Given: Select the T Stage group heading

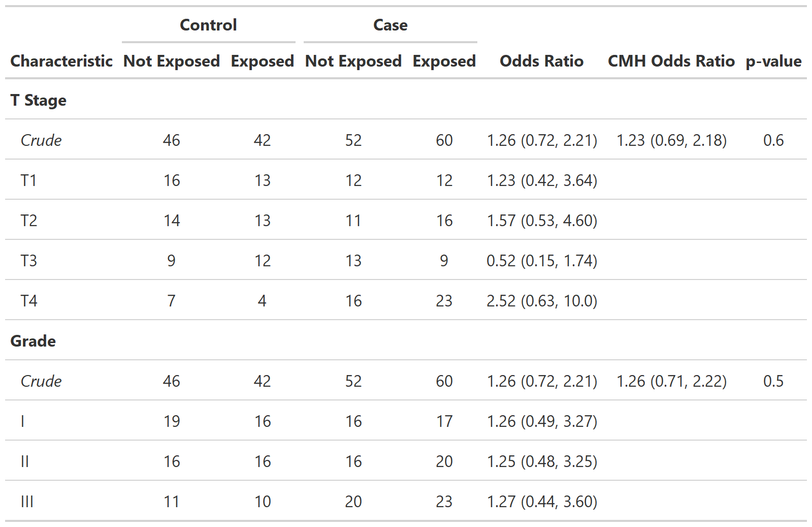Looking at the screenshot, I should [x=39, y=100].
